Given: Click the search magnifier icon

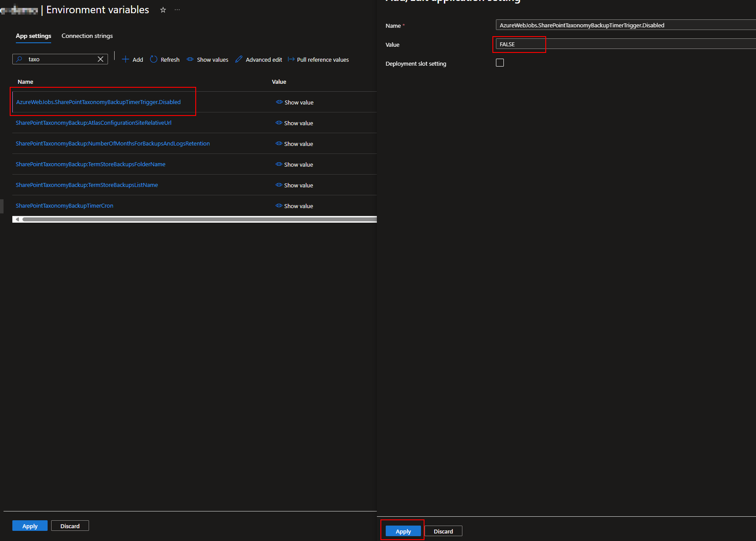Looking at the screenshot, I should 19,59.
